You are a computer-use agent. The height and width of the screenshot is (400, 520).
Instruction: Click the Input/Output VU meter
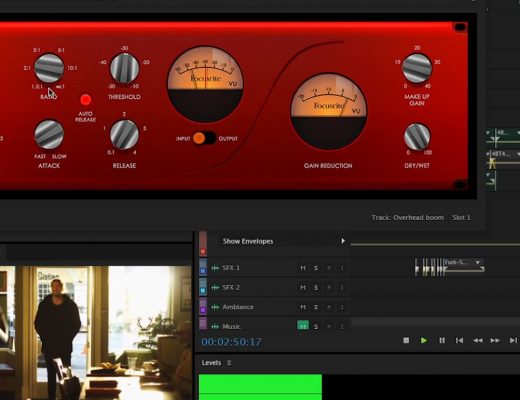click(205, 84)
